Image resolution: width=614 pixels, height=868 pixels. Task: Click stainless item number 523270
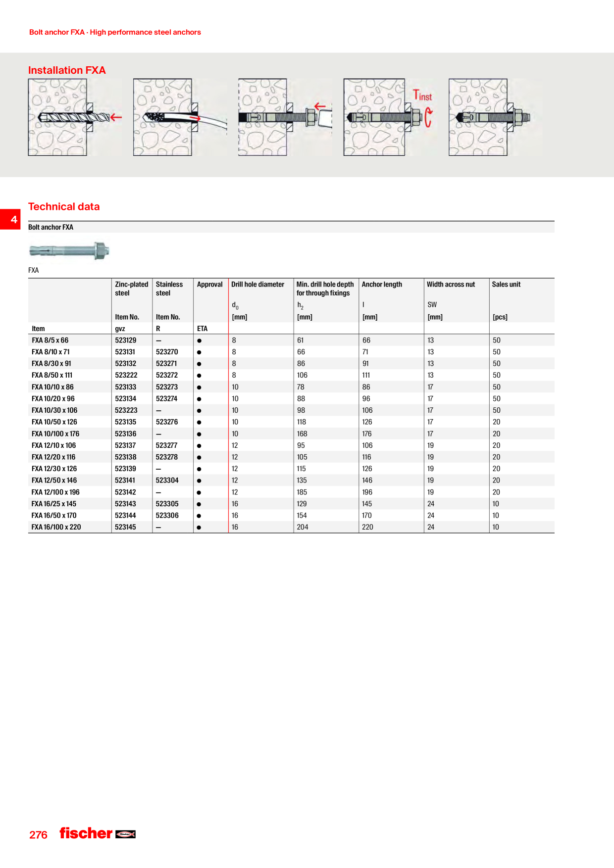(x=167, y=352)
